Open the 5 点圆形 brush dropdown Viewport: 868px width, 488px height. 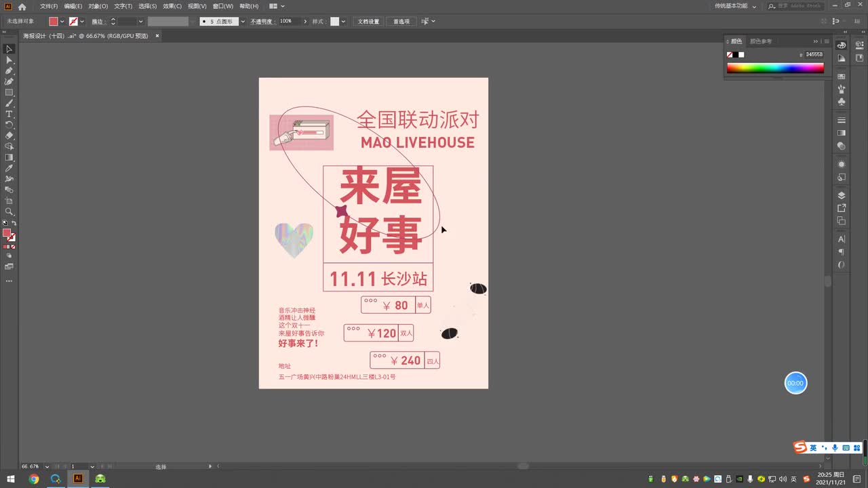(x=243, y=22)
